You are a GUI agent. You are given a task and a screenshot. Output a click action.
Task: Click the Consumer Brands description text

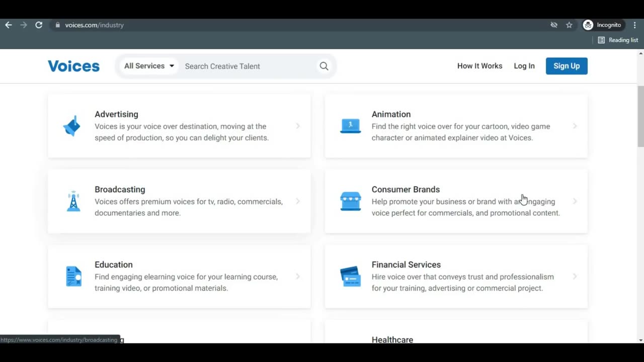[x=465, y=207]
